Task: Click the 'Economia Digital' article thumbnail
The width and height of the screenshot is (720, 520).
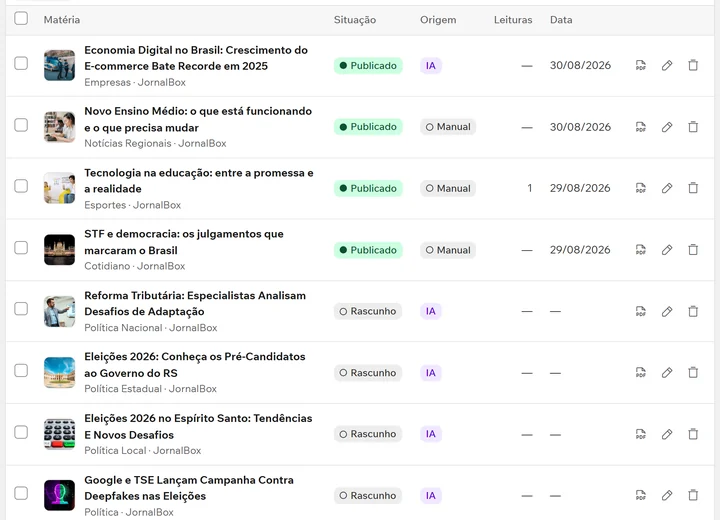Action: click(x=59, y=65)
